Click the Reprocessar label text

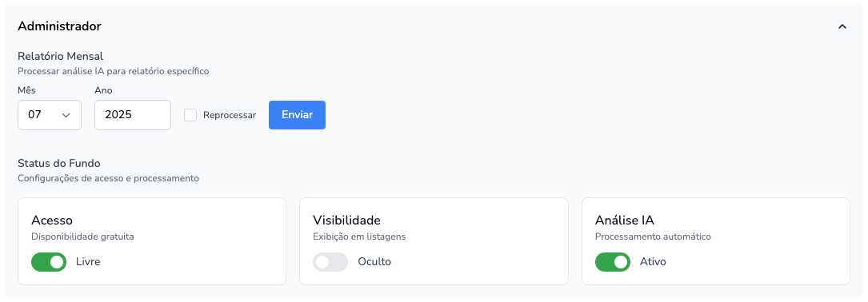pos(229,115)
